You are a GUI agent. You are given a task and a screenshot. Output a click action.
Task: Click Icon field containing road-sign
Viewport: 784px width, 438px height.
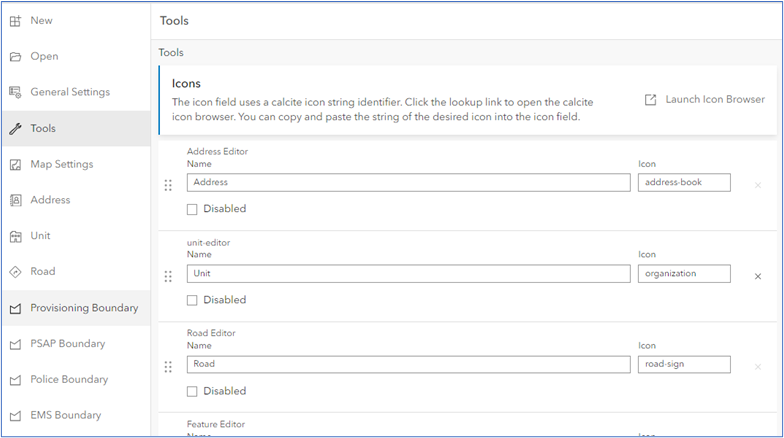tap(684, 364)
